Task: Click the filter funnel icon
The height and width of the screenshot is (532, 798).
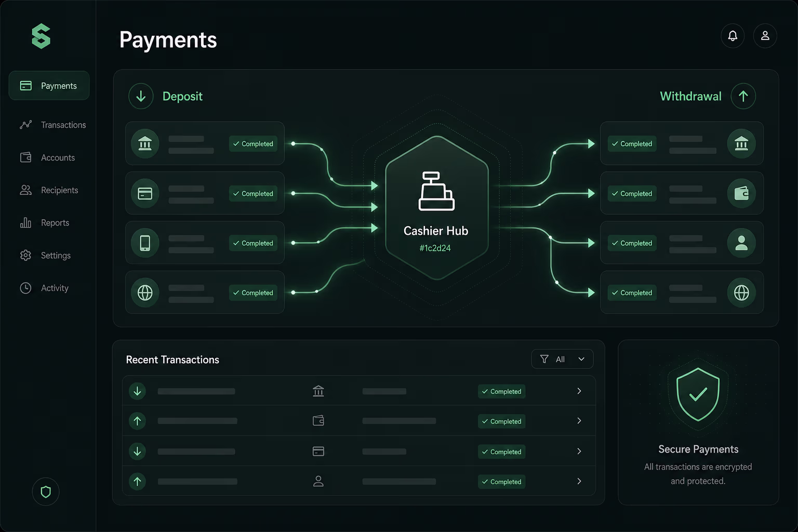Action: [544, 359]
